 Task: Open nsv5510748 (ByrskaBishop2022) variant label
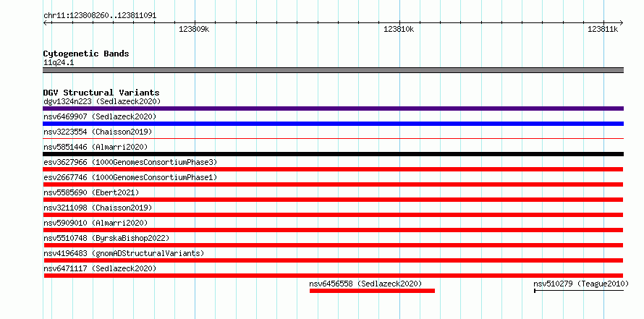[106, 238]
